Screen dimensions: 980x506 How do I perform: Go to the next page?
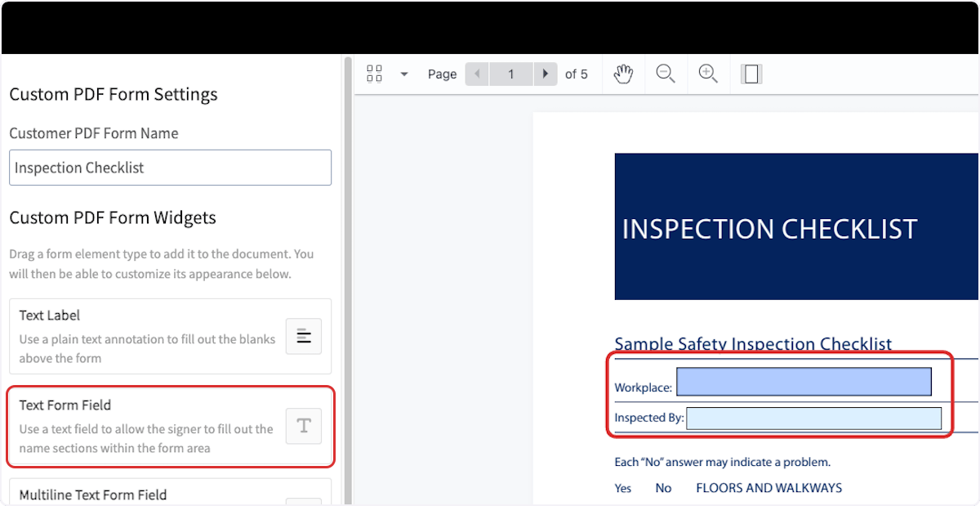click(x=546, y=74)
